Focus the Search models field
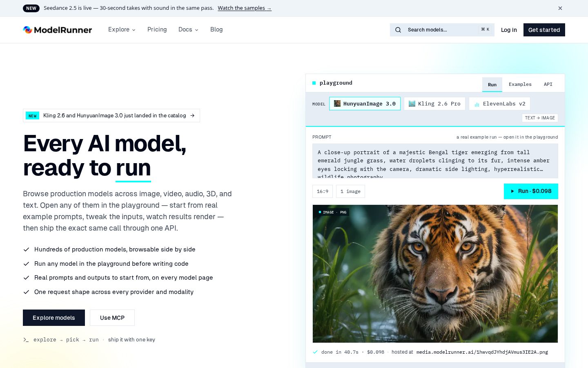The image size is (588, 368). pos(442,30)
